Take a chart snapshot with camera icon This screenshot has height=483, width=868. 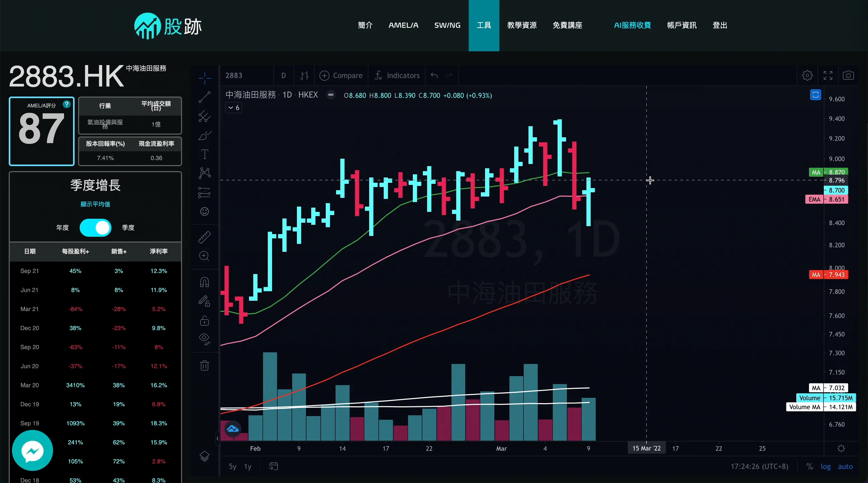tap(848, 75)
